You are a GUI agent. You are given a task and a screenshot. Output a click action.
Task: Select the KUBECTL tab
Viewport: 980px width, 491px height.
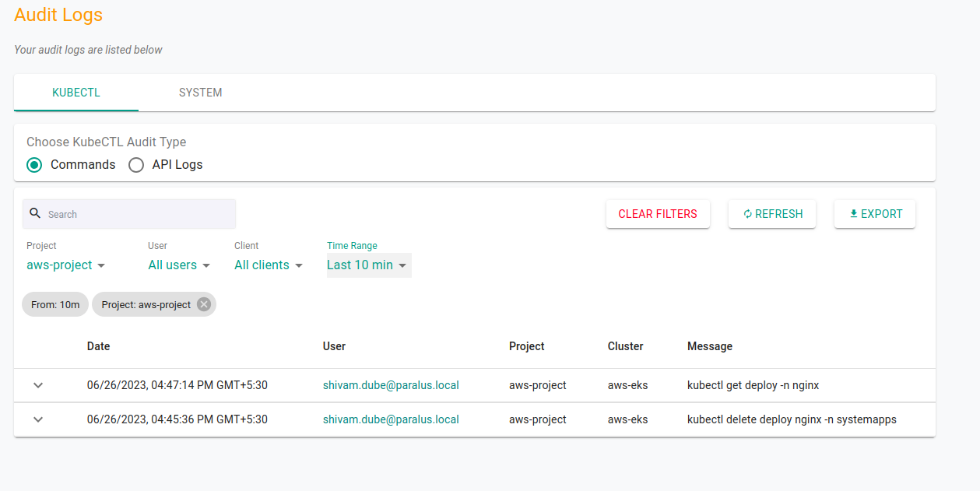(x=76, y=92)
